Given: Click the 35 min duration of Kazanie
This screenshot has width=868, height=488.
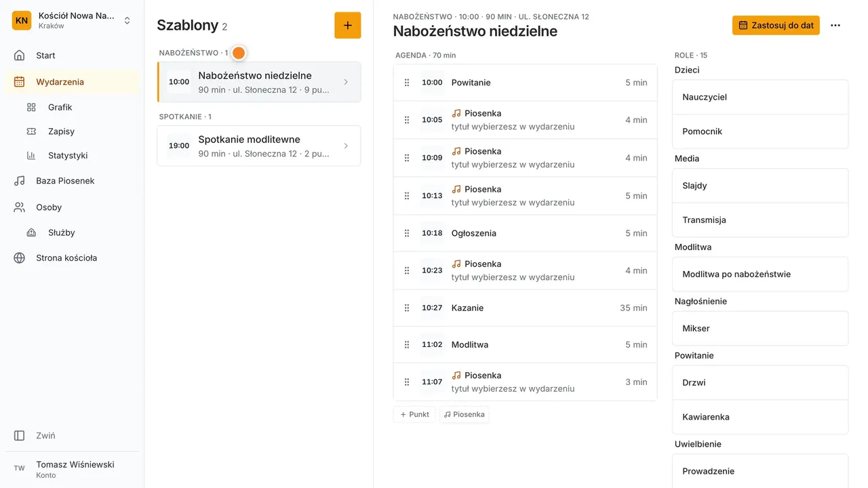Looking at the screenshot, I should 633,308.
